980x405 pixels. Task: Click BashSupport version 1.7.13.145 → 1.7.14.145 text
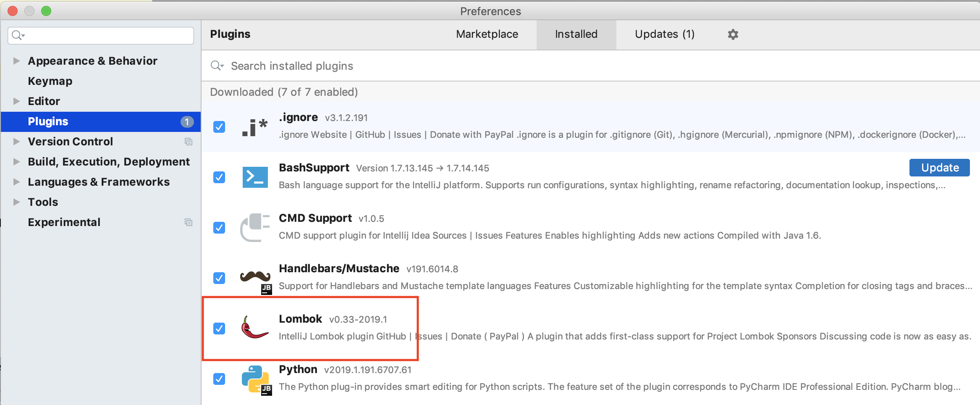tap(423, 168)
